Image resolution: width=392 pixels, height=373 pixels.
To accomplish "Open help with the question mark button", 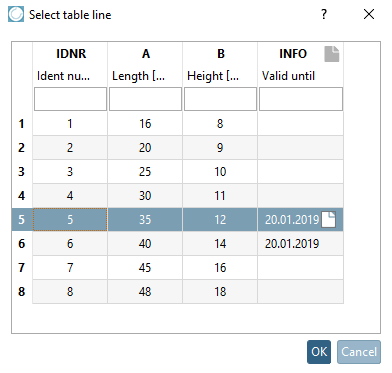I will pyautogui.click(x=324, y=14).
